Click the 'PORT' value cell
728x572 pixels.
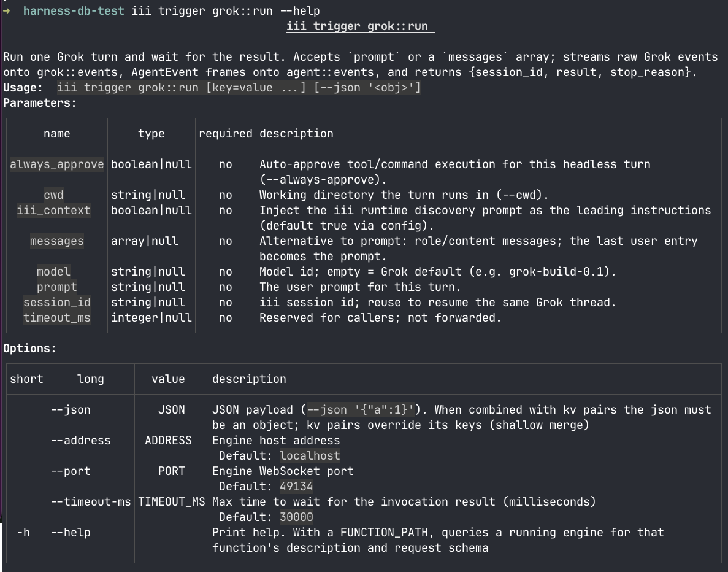pyautogui.click(x=171, y=471)
